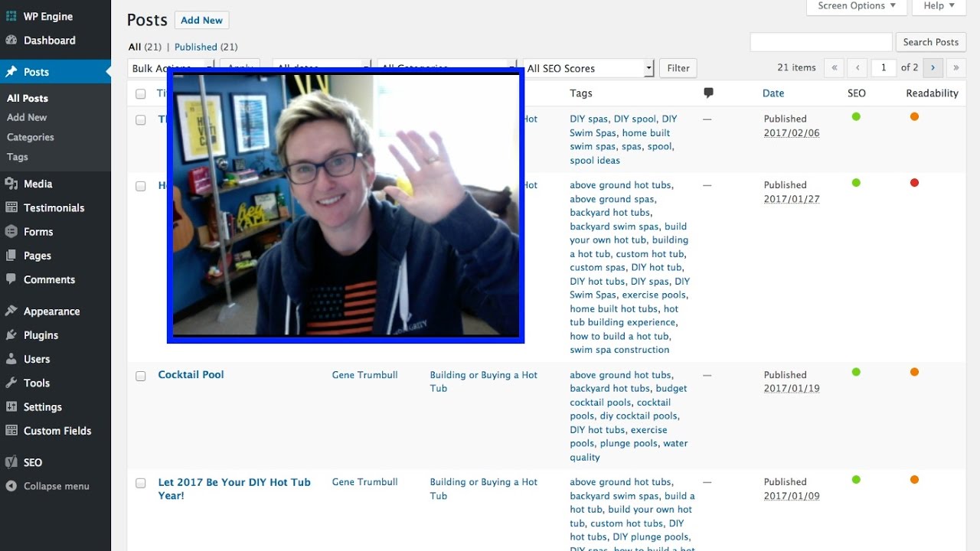
Task: Click the Add New button beside Posts
Action: tap(202, 21)
